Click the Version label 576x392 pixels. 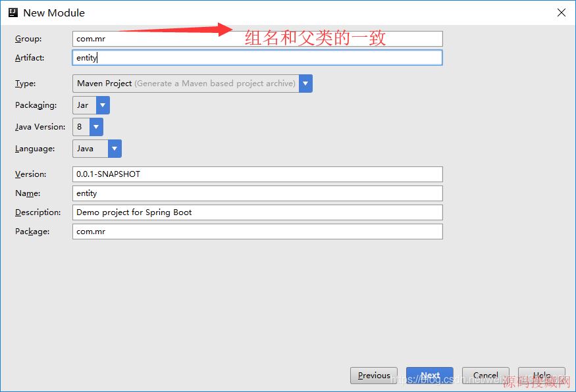coord(30,174)
